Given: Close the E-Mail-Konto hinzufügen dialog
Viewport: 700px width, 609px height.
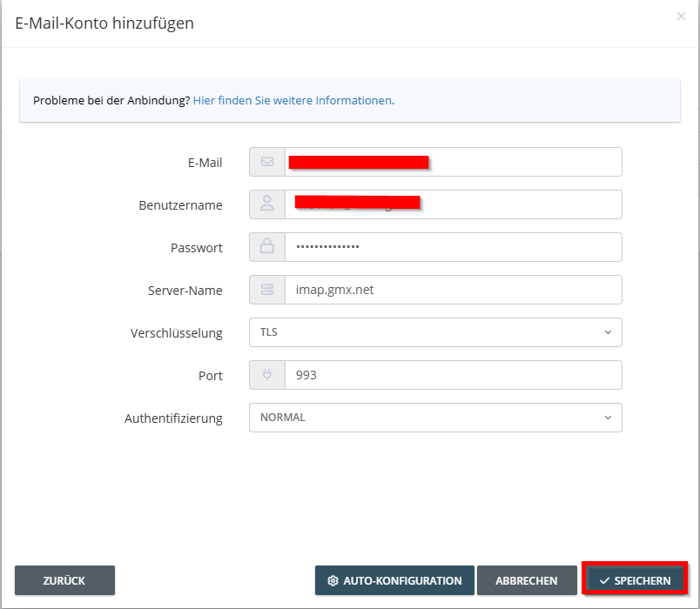Looking at the screenshot, I should (681, 17).
